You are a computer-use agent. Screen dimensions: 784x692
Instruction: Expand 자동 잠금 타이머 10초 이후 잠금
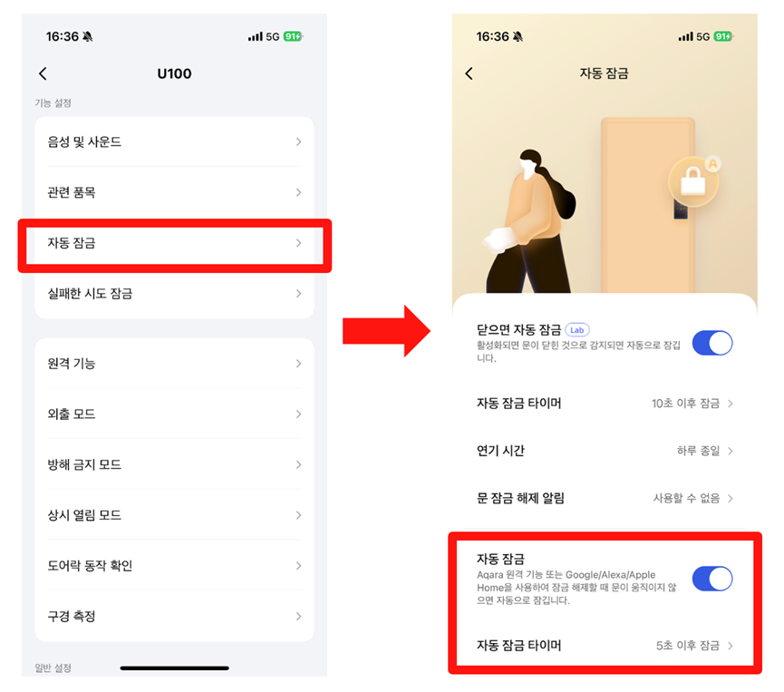605,404
